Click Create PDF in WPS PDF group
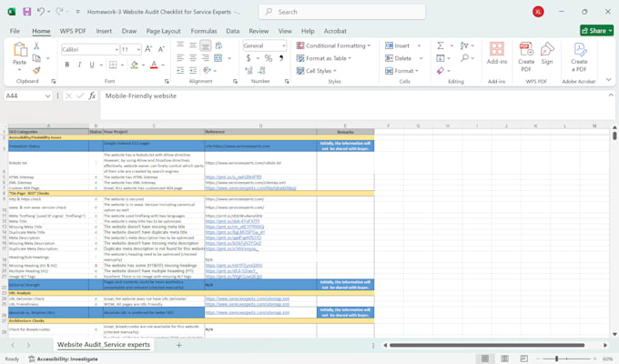The height and width of the screenshot is (364, 619). pyautogui.click(x=526, y=56)
